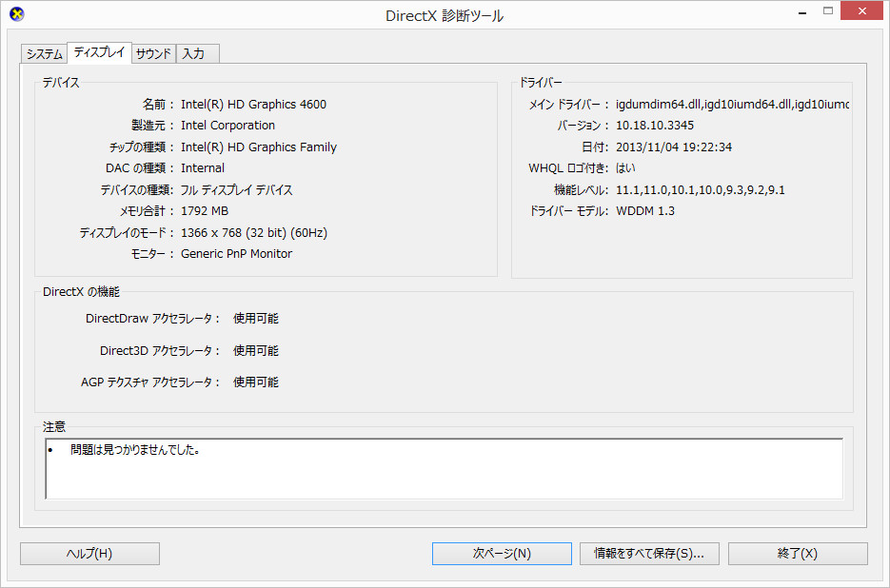Open the サウンド tab

pyautogui.click(x=154, y=54)
